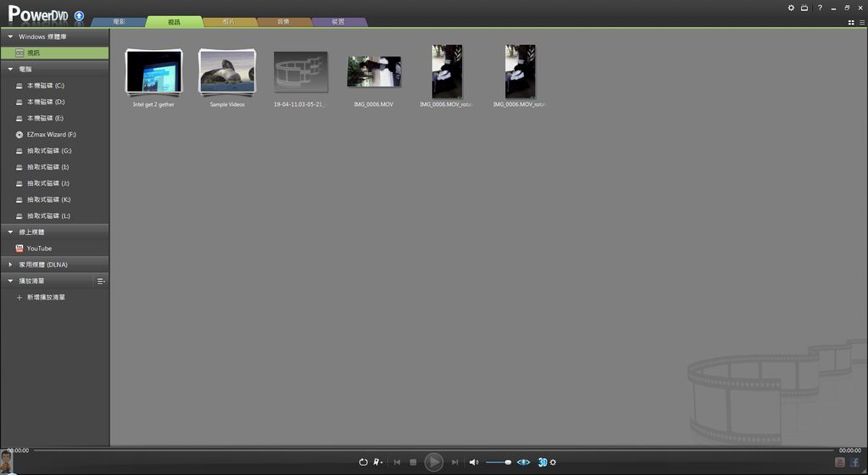
Task: Collapse the 線上媒體 (Online Media) section
Action: 10,232
